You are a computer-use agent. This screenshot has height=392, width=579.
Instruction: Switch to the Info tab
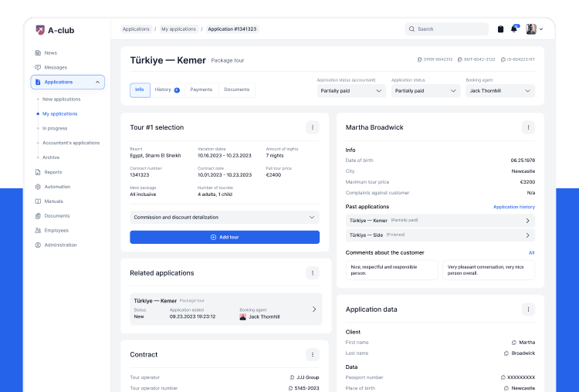[140, 90]
